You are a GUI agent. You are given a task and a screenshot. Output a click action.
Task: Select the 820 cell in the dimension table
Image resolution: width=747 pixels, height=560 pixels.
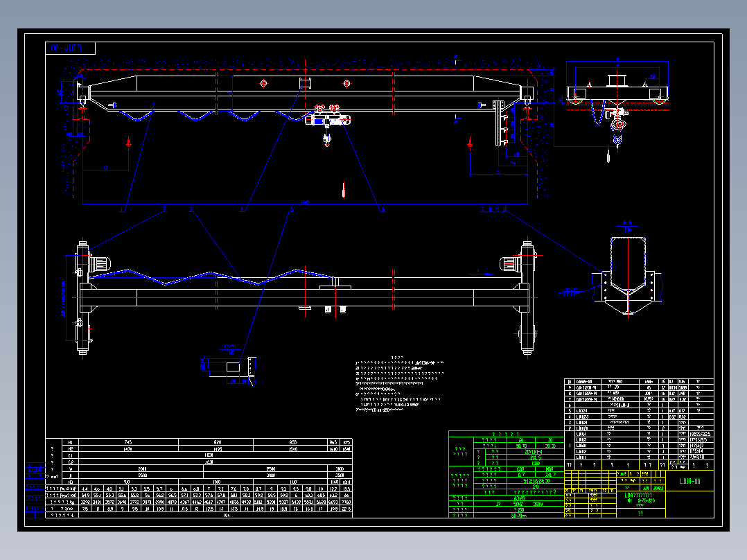pyautogui.click(x=216, y=442)
